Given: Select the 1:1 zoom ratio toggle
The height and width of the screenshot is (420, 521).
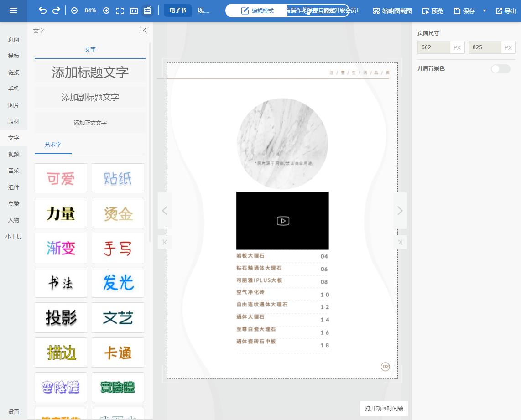Looking at the screenshot, I should point(134,10).
